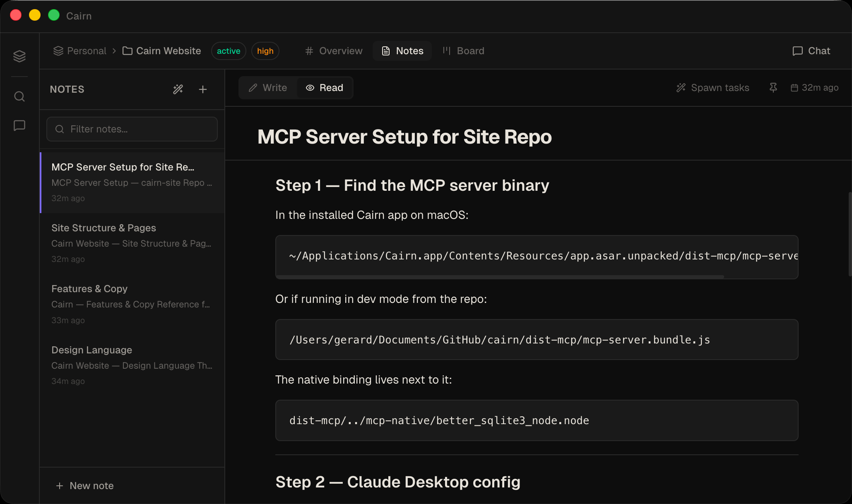Click the high priority badge
This screenshot has height=504, width=852.
point(265,51)
